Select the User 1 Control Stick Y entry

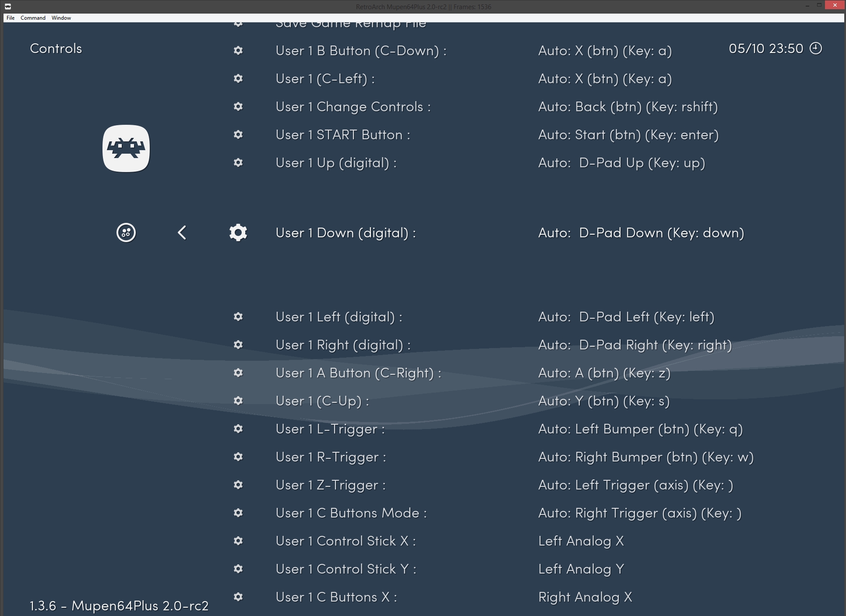coord(346,570)
